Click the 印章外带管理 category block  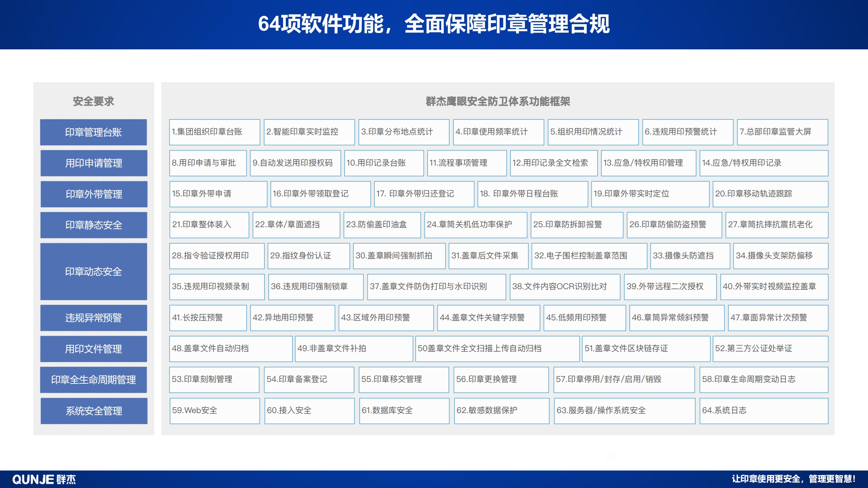[x=94, y=194]
